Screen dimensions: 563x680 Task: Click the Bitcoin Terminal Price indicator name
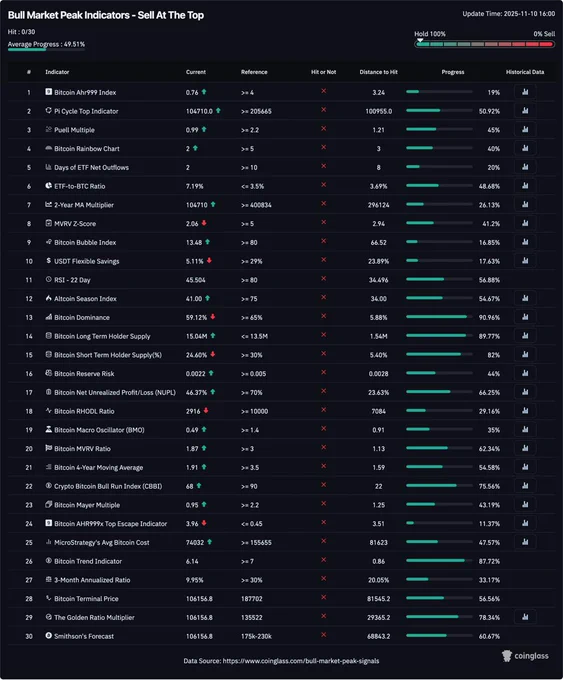point(86,598)
